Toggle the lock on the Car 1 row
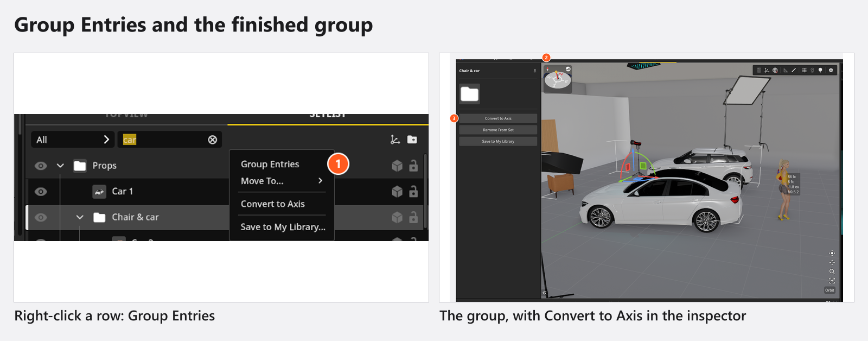 pyautogui.click(x=413, y=191)
